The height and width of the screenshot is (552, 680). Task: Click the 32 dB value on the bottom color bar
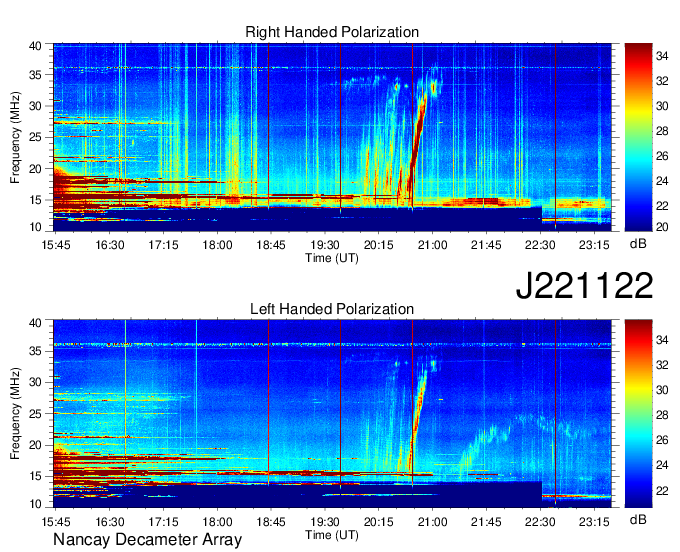click(662, 365)
